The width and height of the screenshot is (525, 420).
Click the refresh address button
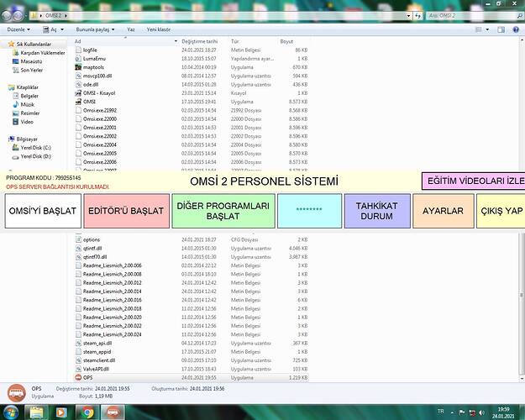(417, 16)
